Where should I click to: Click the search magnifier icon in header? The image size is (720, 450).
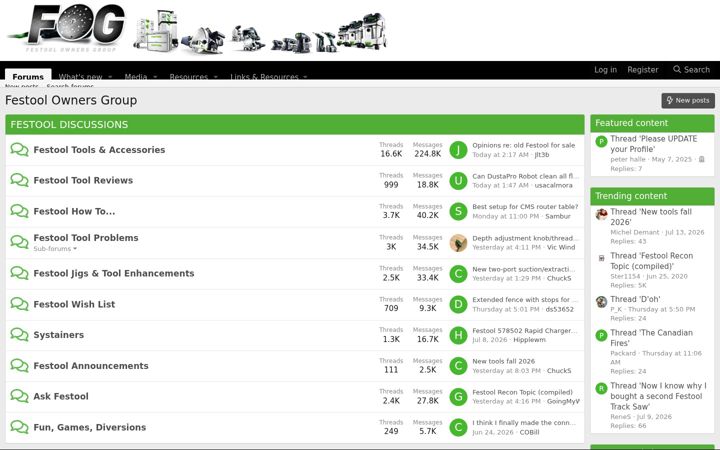coord(677,69)
